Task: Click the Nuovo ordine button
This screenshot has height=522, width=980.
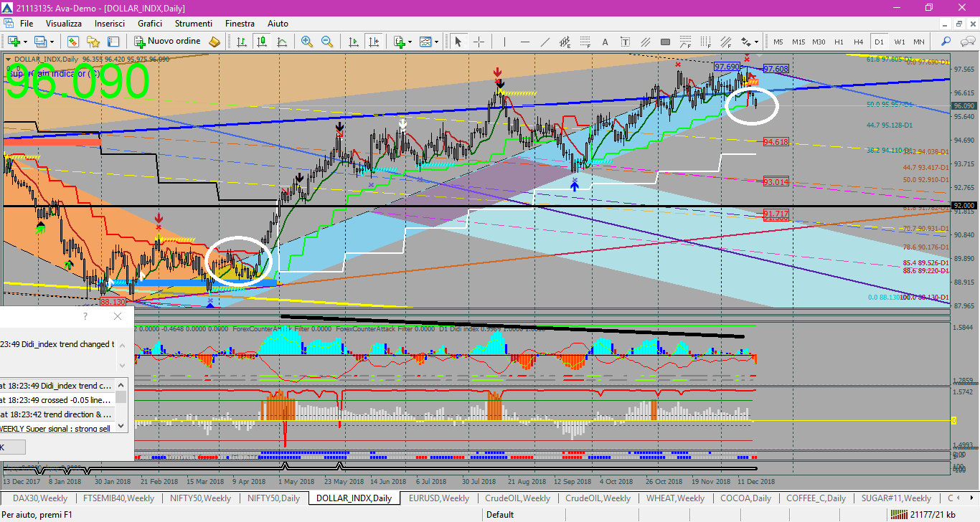Action: point(167,42)
